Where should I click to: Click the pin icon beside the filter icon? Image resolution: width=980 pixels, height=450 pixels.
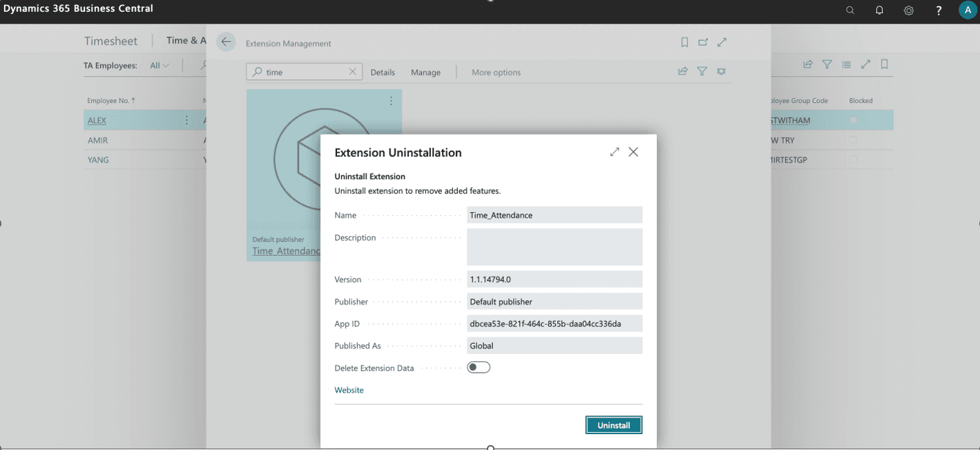[x=721, y=71]
